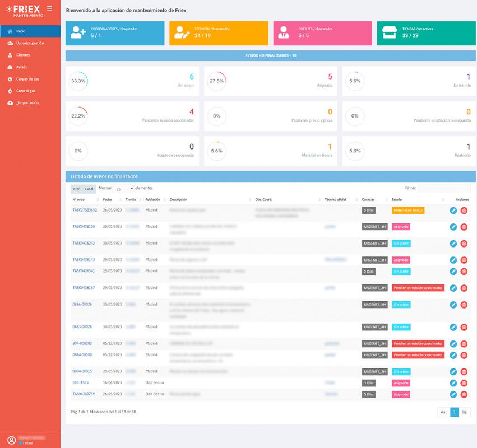Go to next page with Sig.

click(464, 412)
